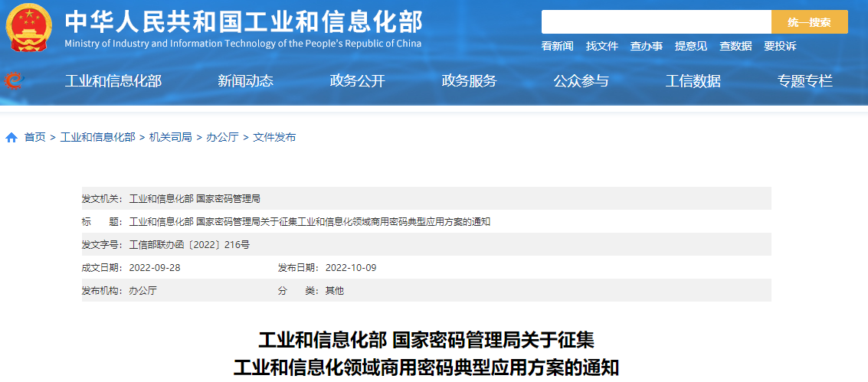Open the 工业和信息化部 navigation menu
The image size is (868, 382).
click(113, 81)
